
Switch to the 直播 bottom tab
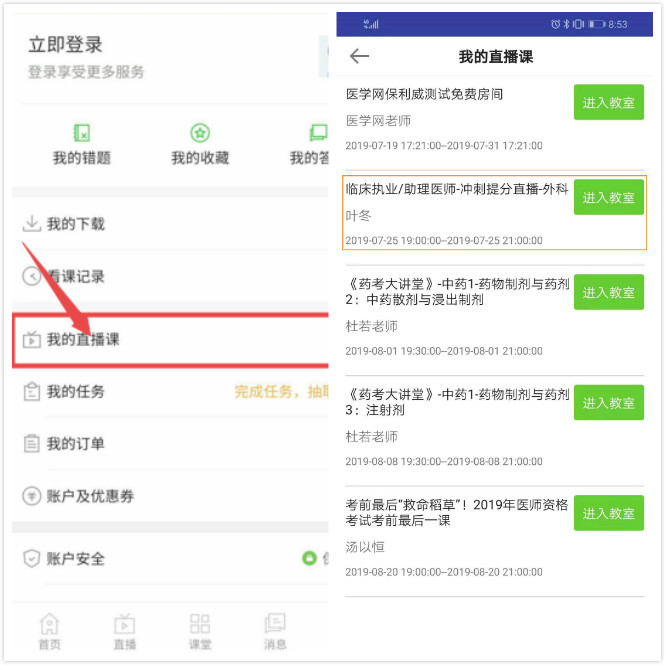click(125, 631)
